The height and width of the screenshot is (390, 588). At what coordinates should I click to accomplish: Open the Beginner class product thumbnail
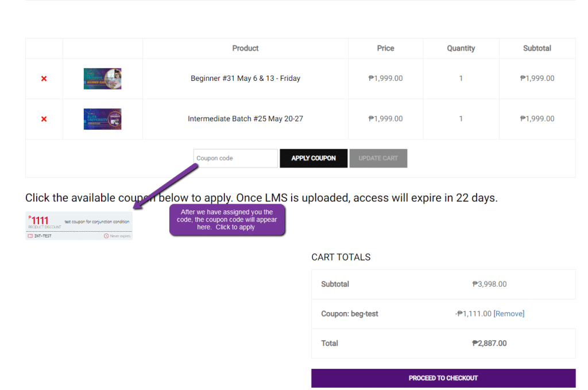102,79
